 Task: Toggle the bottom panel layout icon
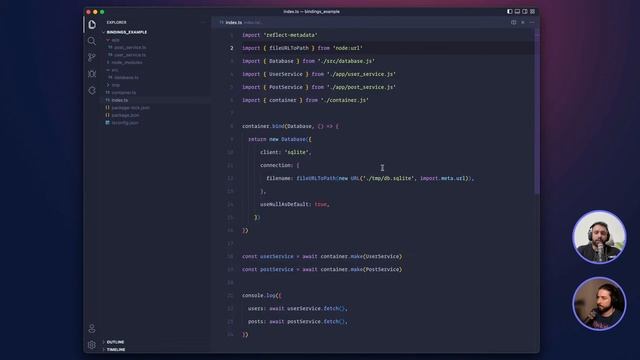[x=517, y=11]
